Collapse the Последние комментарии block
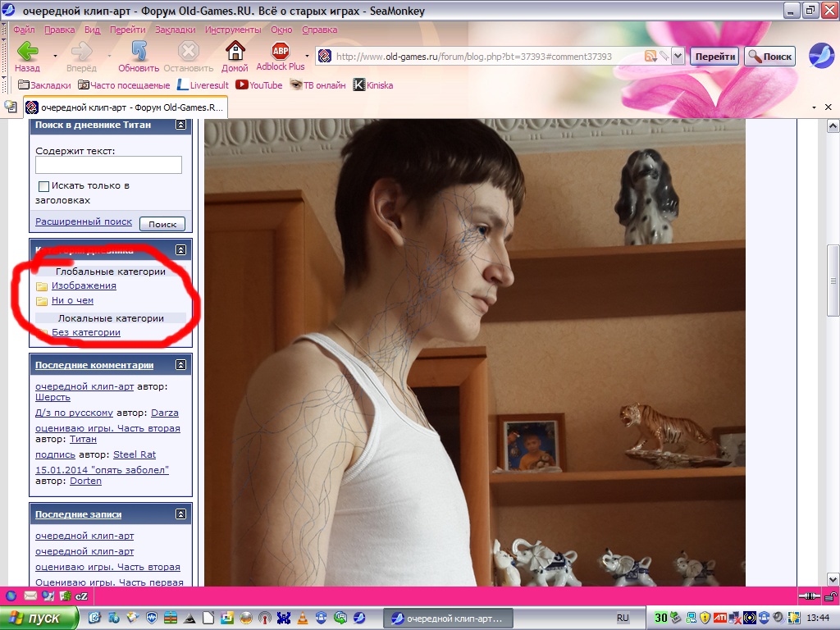 (181, 365)
